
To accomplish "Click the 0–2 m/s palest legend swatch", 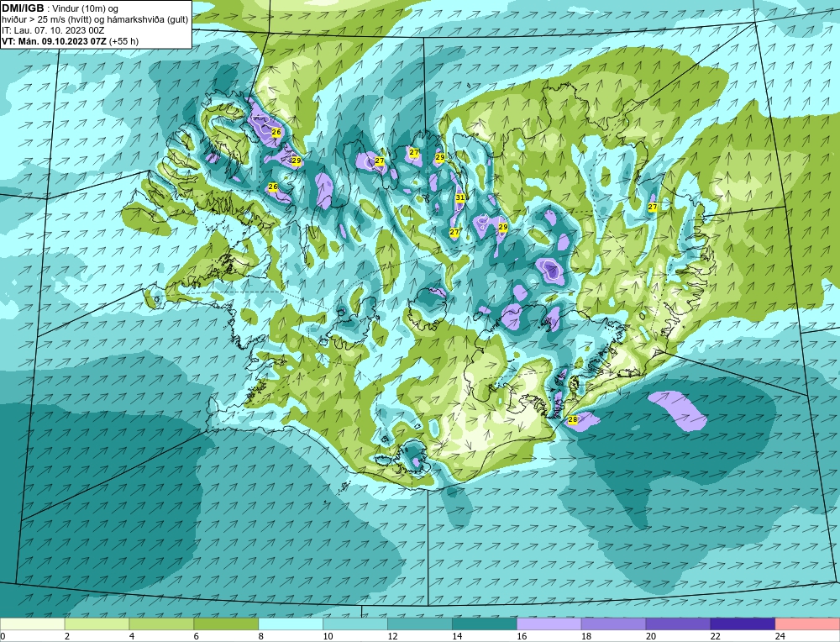I will (33, 624).
